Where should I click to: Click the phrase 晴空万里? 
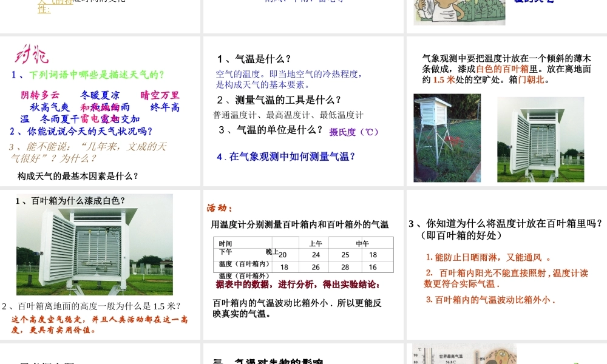point(160,95)
